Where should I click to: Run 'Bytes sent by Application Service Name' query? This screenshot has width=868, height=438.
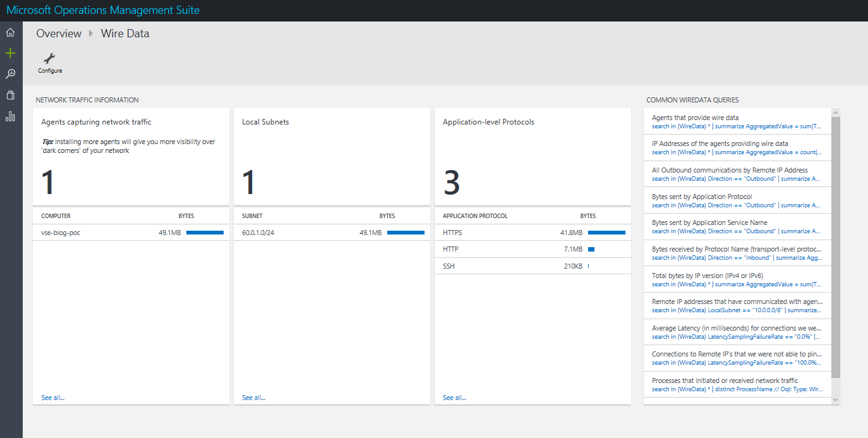[x=737, y=226]
